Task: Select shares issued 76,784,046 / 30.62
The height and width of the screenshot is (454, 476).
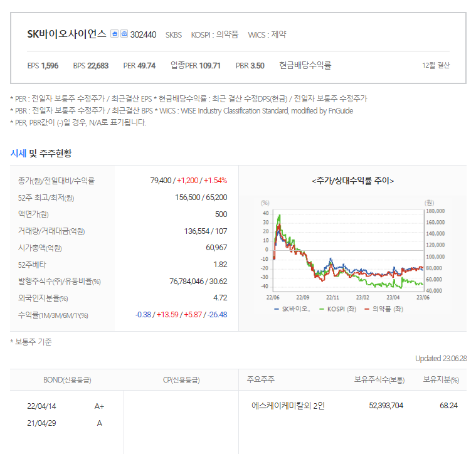Action: [x=198, y=282]
